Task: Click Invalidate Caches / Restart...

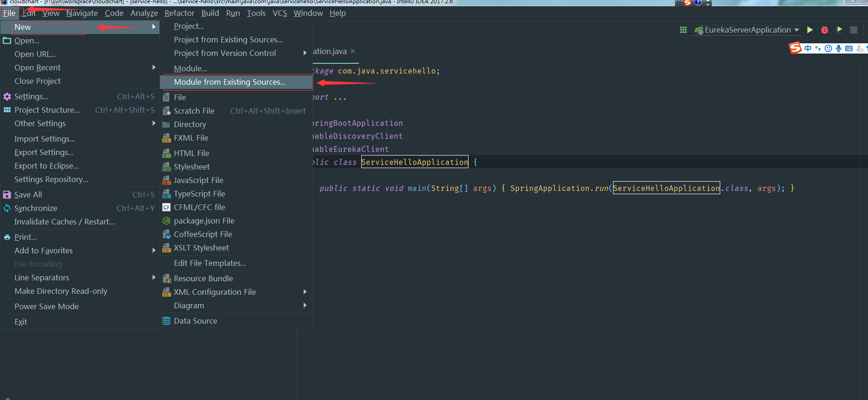Action: [x=80, y=222]
